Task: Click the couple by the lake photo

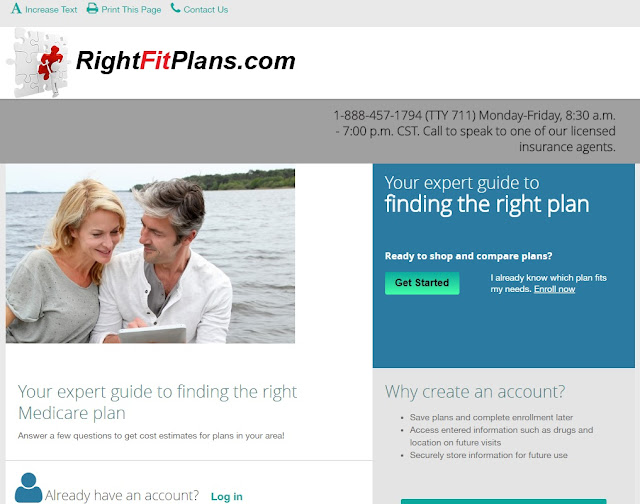Action: tap(150, 255)
